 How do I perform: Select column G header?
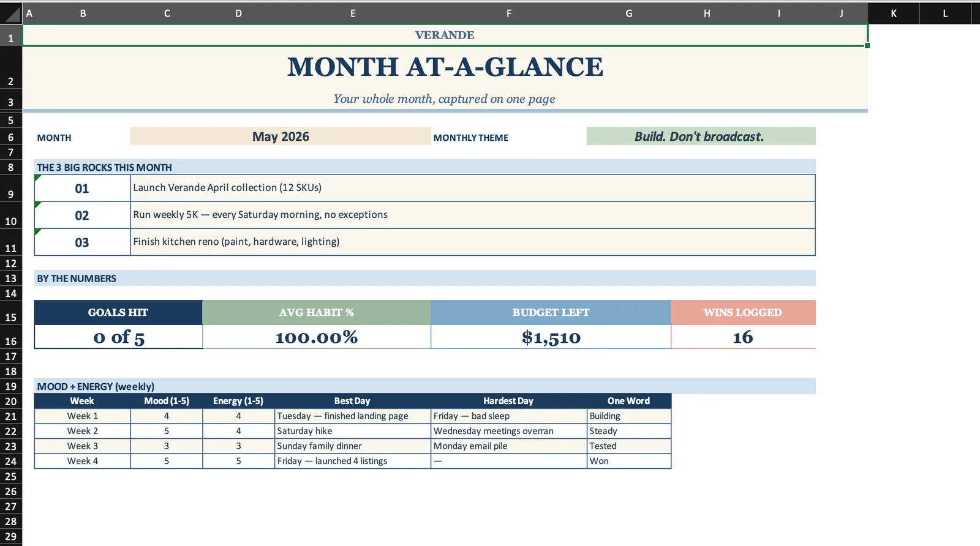[x=628, y=13]
